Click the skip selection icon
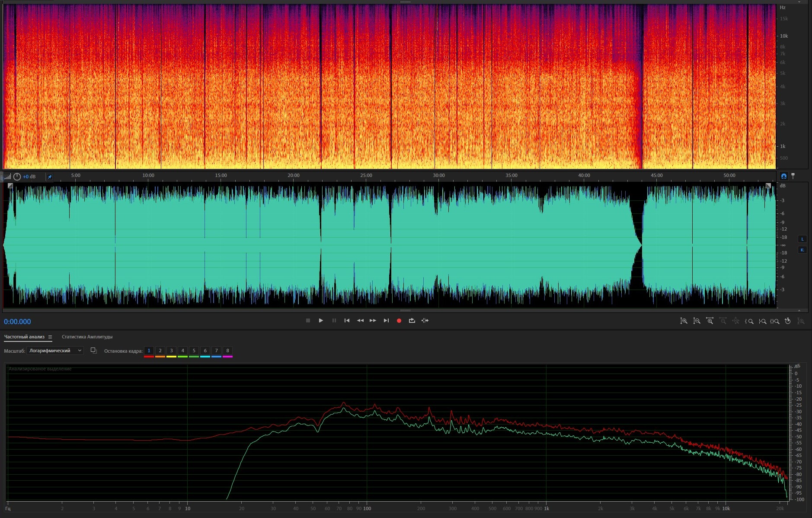 tap(425, 321)
